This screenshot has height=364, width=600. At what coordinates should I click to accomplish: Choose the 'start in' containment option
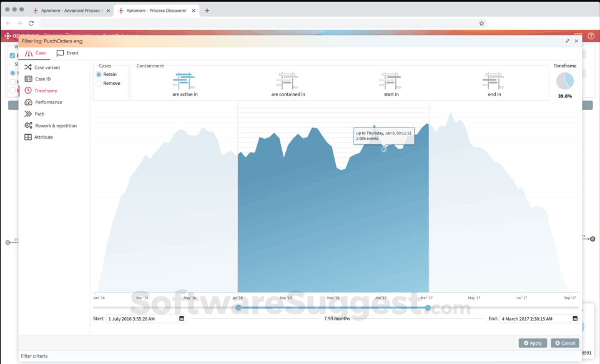391,82
